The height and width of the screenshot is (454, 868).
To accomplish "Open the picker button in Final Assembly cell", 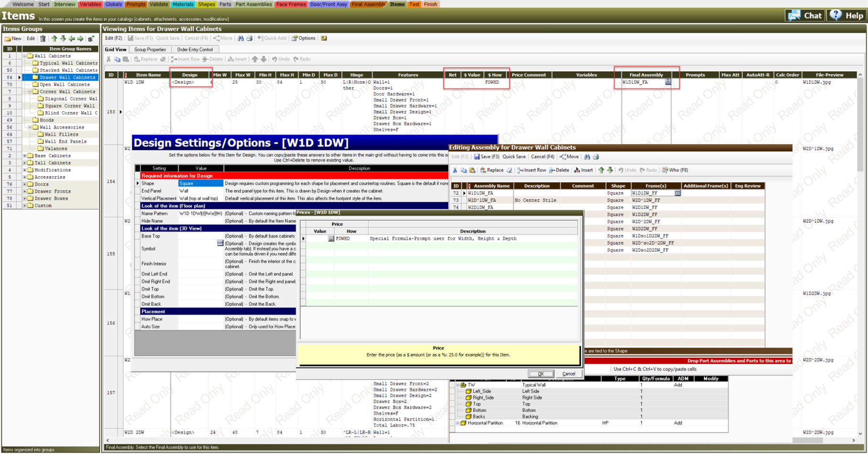I will (668, 82).
